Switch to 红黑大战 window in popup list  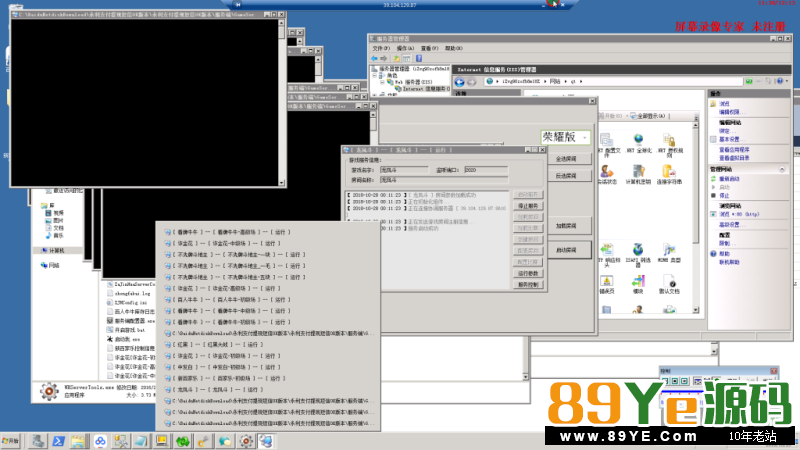click(214, 344)
